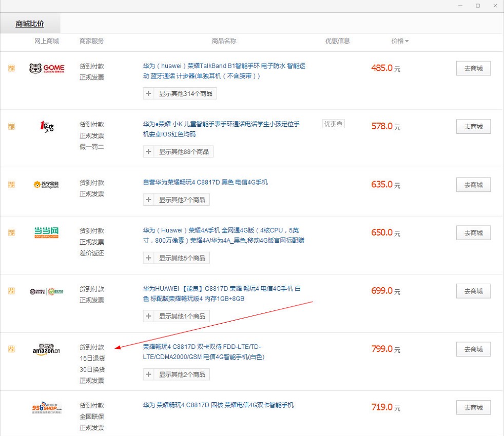Image resolution: width=504 pixels, height=436 pixels.
Task: Click the orange badge beside Amazon row
Action: pos(11,349)
